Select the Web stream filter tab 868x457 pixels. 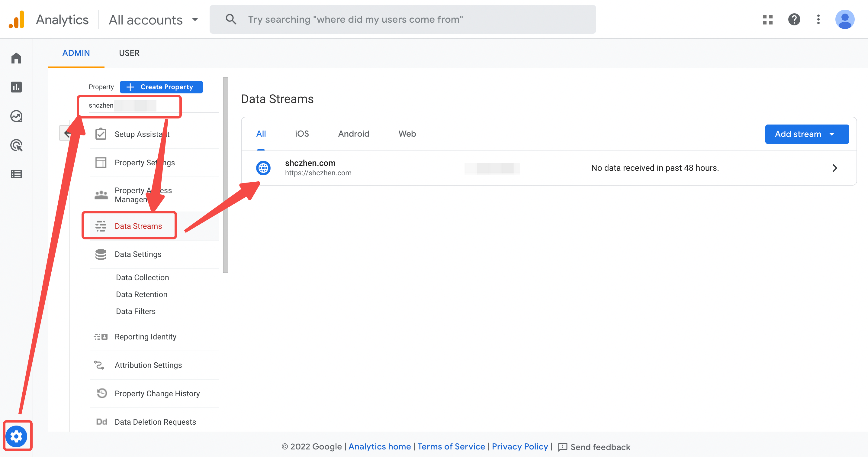407,134
